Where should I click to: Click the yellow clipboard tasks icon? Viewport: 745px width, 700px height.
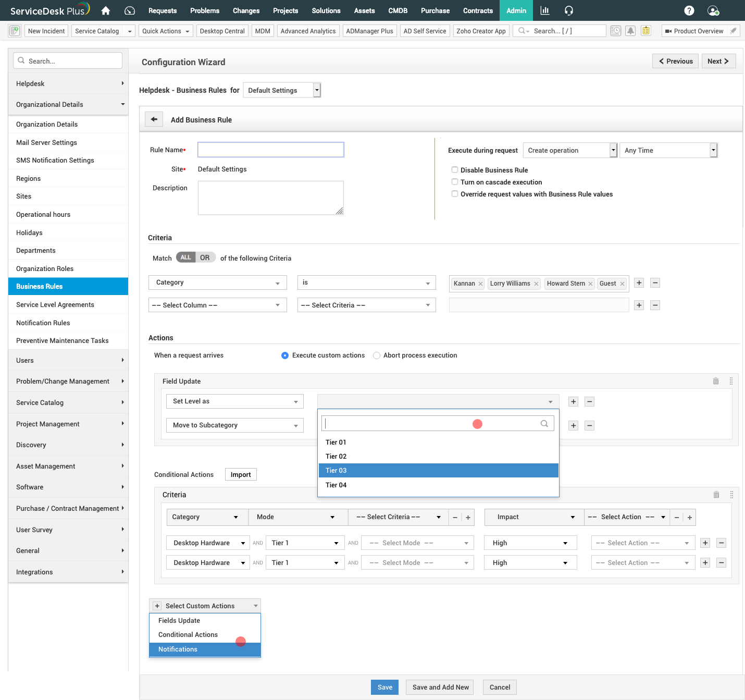tap(646, 31)
